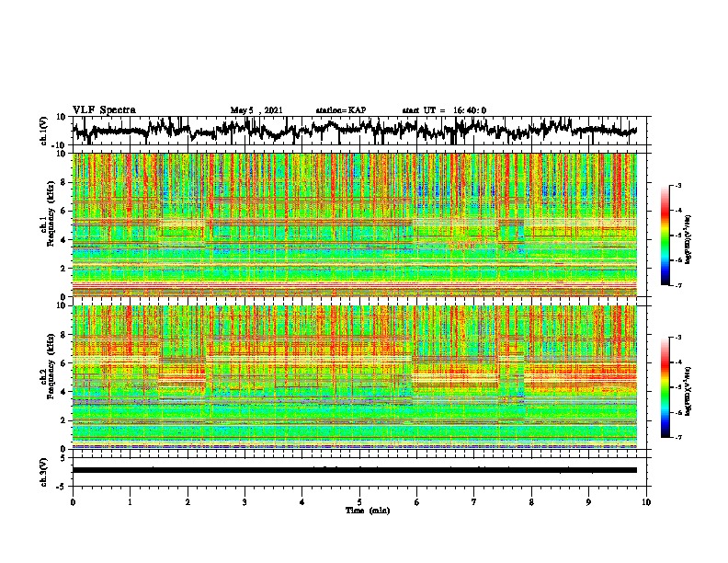The image size is (728, 563).
Task: Select the "ch.3(V)" axis label
Action: coord(44,472)
